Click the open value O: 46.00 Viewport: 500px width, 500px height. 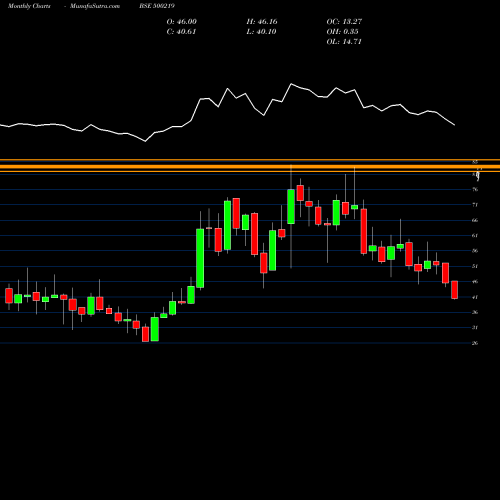pyautogui.click(x=182, y=22)
